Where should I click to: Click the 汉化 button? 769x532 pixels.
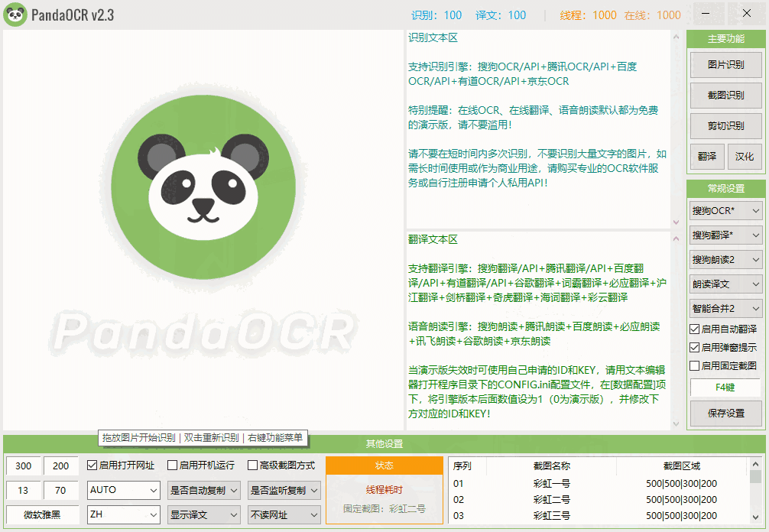click(x=745, y=157)
